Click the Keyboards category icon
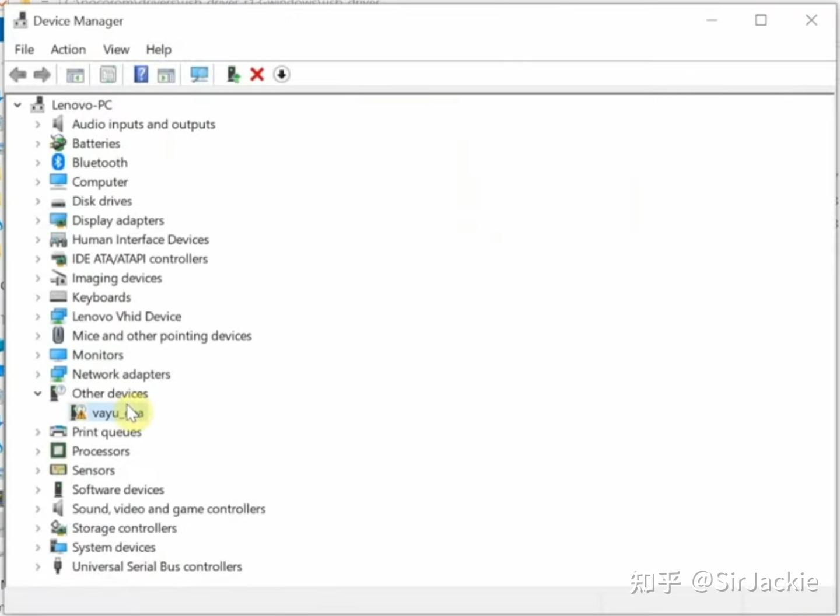840x616 pixels. (58, 297)
